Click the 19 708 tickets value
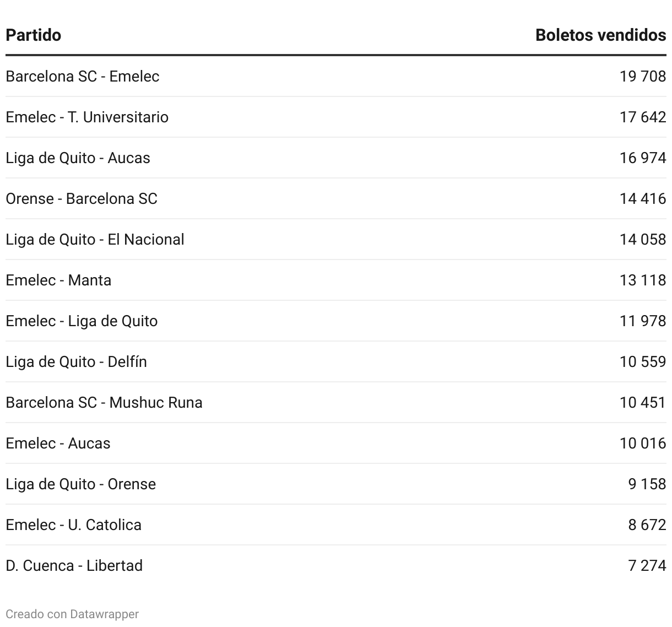 [x=643, y=76]
